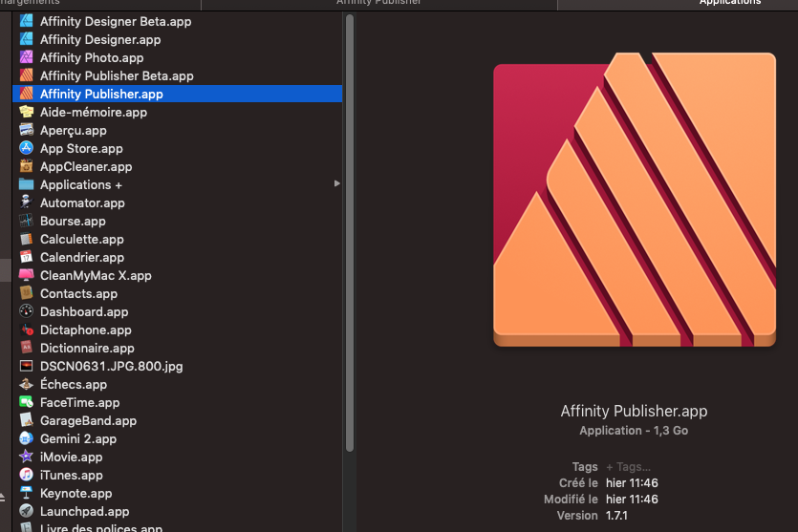The image size is (798, 532).
Task: Select the Bourse.app file name
Action: 73,222
